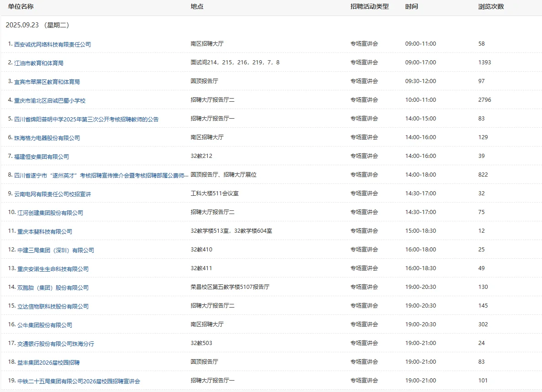
Task: Click 招聘大厅报告厅二 in 江河创建集团 row
Action: tap(213, 212)
